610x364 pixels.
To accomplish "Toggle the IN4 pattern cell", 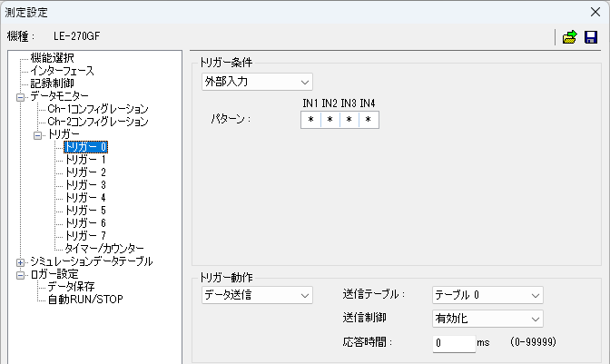I will [368, 120].
